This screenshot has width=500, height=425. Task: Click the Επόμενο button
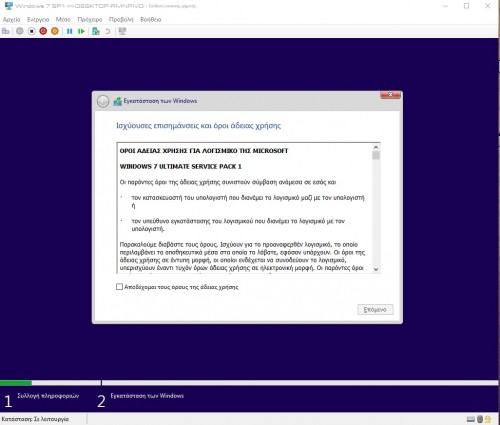pyautogui.click(x=375, y=310)
